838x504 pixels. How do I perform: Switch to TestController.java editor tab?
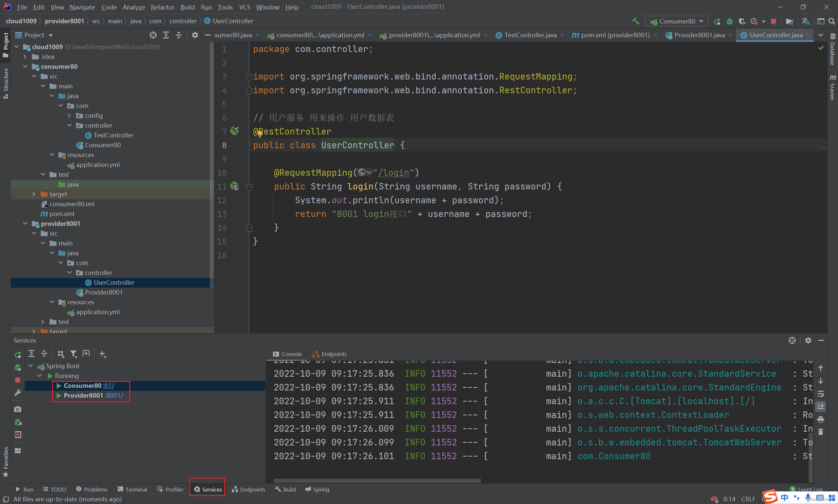tap(530, 35)
